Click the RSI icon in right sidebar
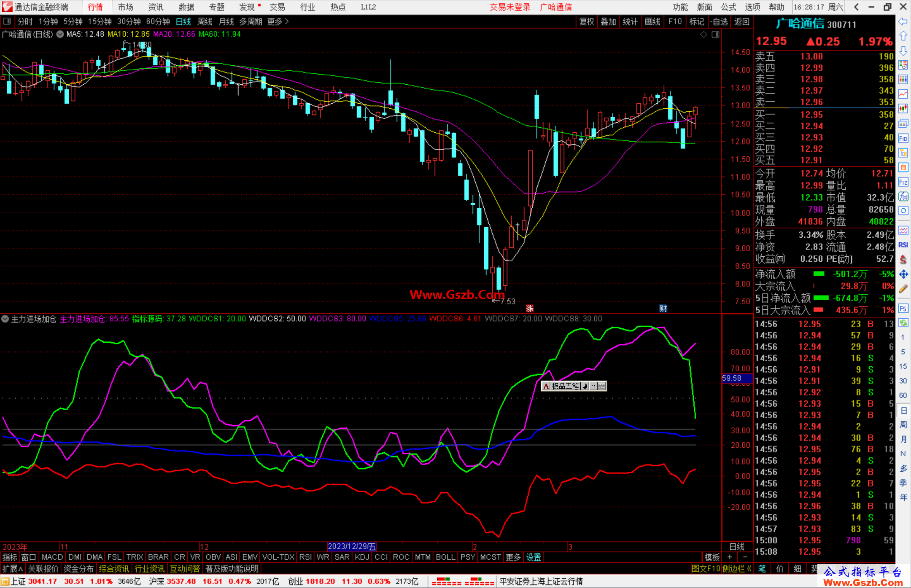 point(903,245)
